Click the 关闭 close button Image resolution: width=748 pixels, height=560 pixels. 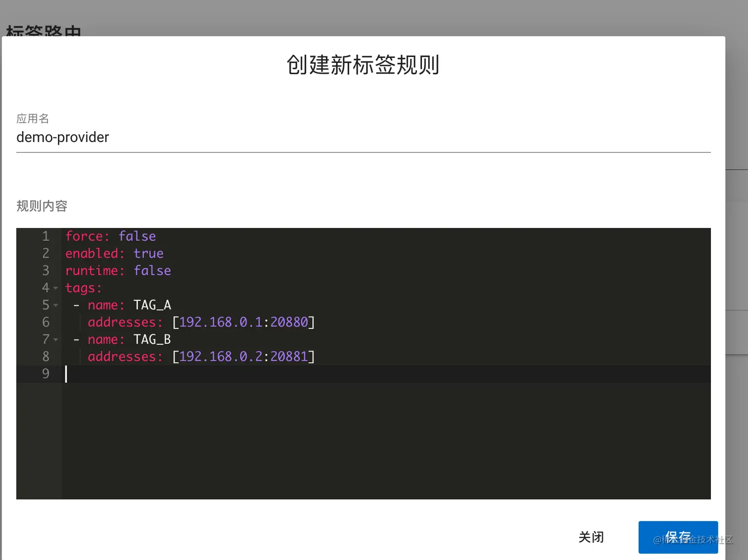(x=591, y=537)
